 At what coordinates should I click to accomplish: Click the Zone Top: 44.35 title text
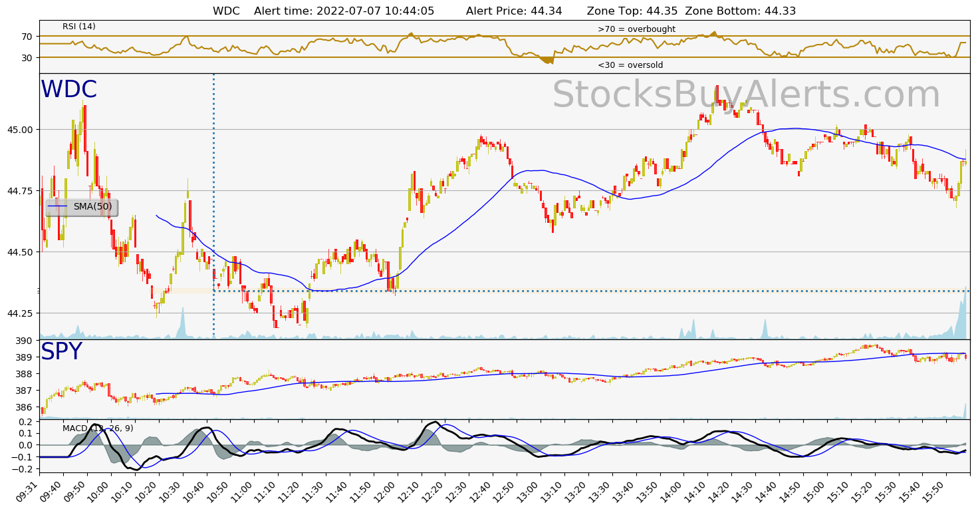tap(631, 11)
